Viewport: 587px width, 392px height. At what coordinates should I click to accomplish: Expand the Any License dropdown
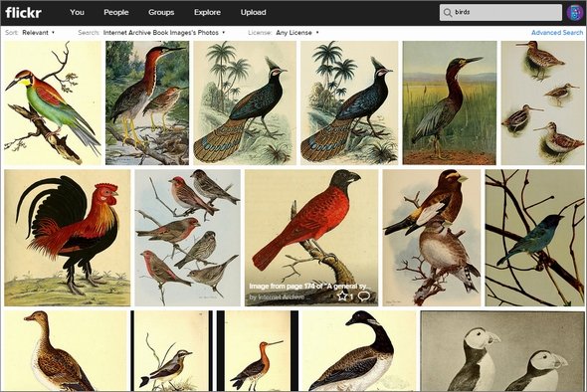(x=297, y=33)
